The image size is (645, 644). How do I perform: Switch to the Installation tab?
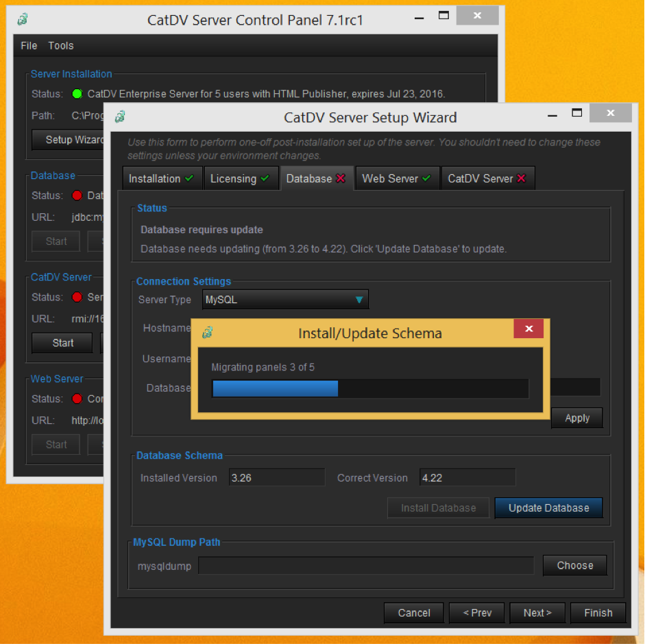pyautogui.click(x=161, y=178)
